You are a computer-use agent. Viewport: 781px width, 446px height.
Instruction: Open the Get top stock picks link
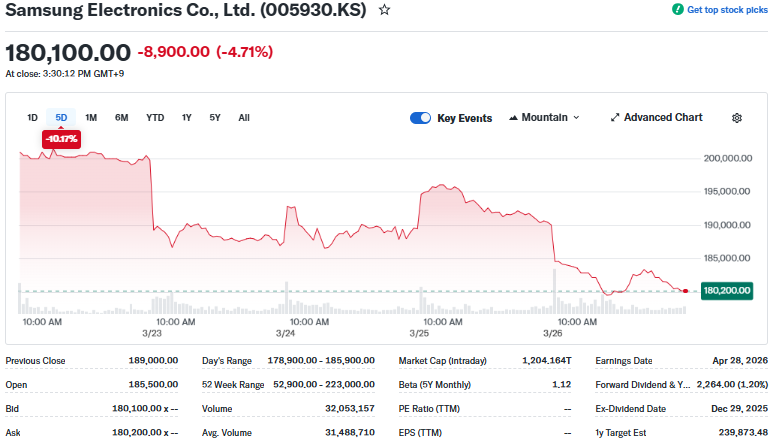click(x=727, y=9)
